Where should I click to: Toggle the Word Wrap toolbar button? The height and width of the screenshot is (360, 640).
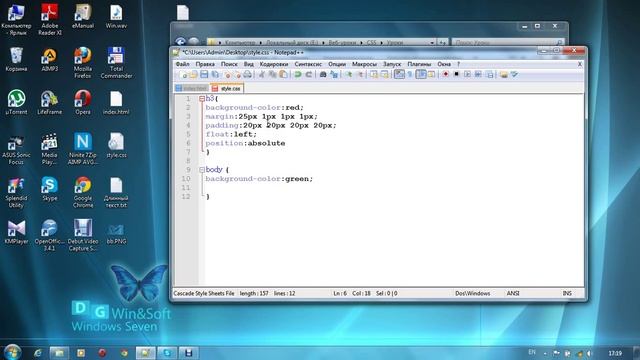pyautogui.click(x=399, y=74)
